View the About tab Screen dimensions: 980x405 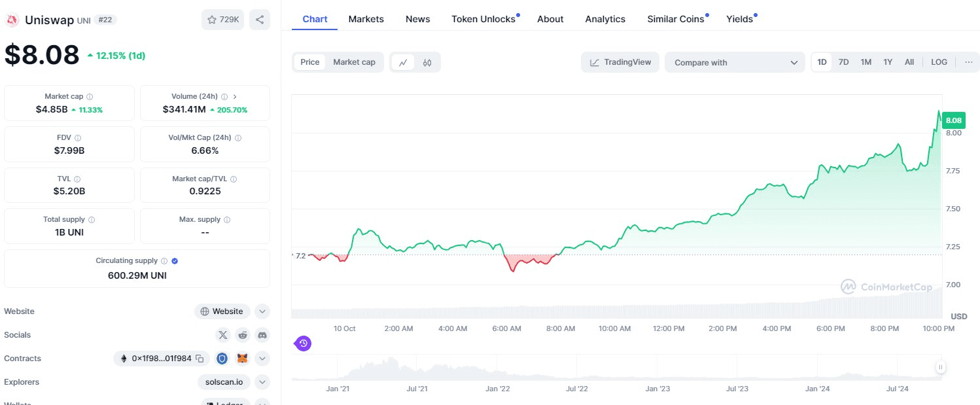click(x=550, y=19)
